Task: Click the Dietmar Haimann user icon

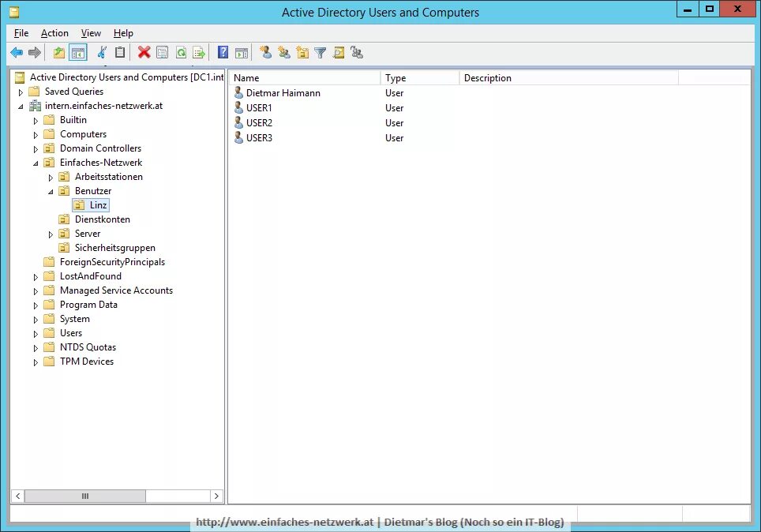Action: click(238, 92)
